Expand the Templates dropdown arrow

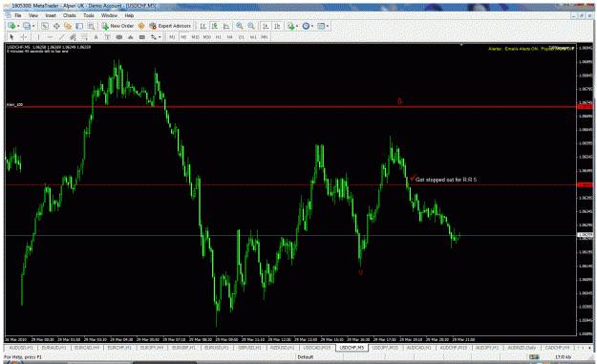click(328, 26)
